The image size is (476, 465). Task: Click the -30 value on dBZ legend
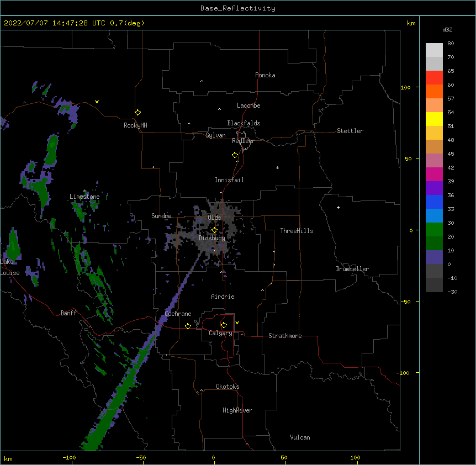[452, 292]
